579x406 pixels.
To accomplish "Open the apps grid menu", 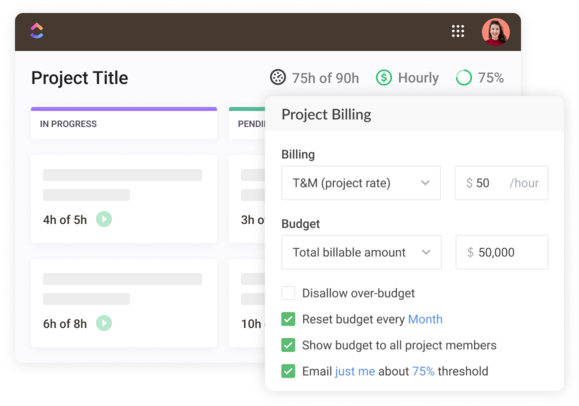I will 458,31.
